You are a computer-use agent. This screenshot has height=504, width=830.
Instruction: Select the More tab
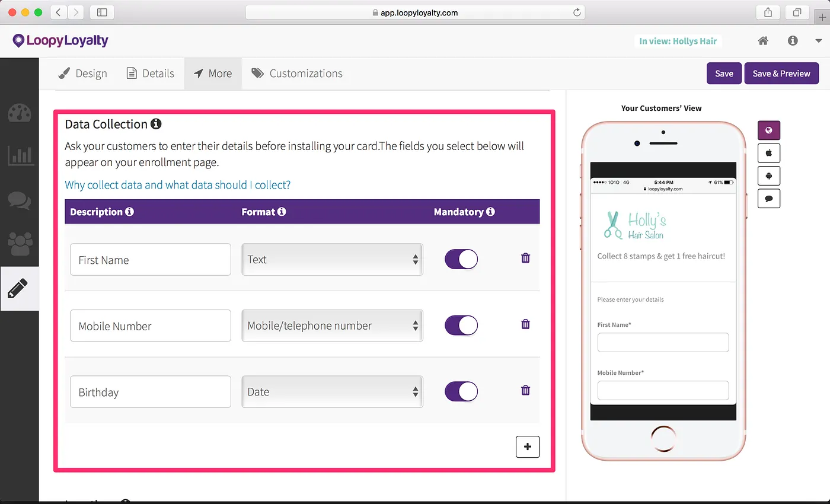(x=213, y=74)
